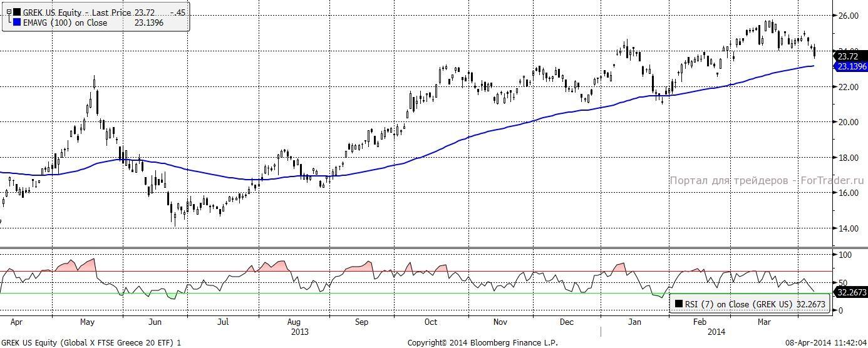Click the 2013 year label
Screen dimensions: 868x348
tap(301, 332)
